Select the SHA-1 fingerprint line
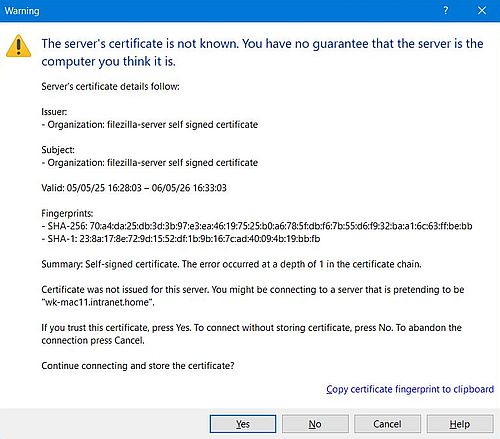Image resolution: width=500 pixels, height=439 pixels. point(181,239)
